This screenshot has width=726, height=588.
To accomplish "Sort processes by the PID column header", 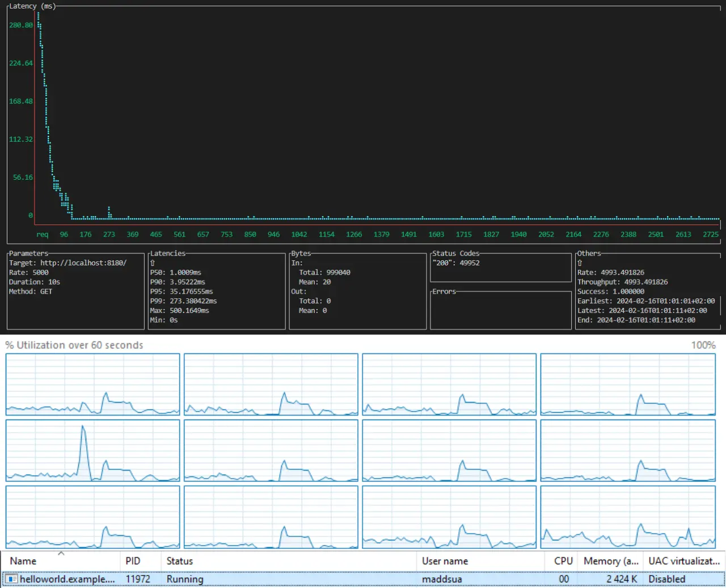I will (133, 561).
